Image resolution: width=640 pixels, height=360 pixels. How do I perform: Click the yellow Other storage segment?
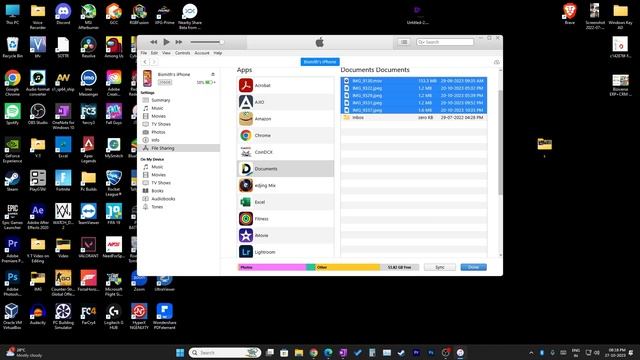point(348,267)
